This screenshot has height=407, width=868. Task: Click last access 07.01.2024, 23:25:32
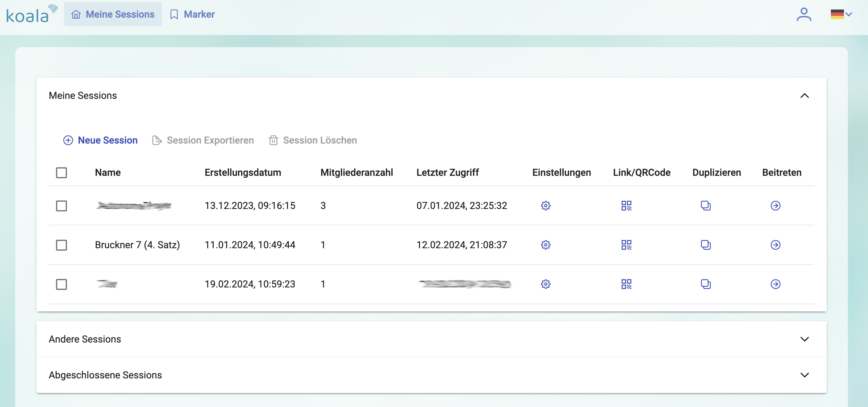462,206
